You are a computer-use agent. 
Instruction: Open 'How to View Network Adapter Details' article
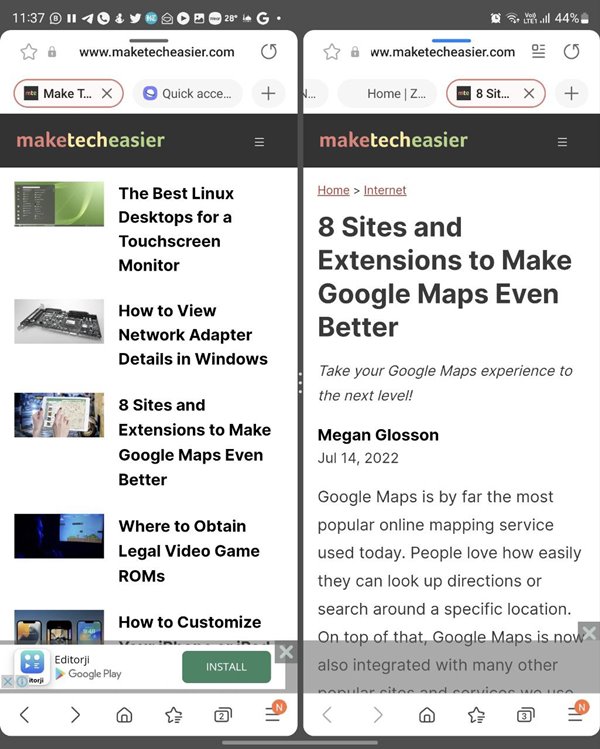point(193,335)
